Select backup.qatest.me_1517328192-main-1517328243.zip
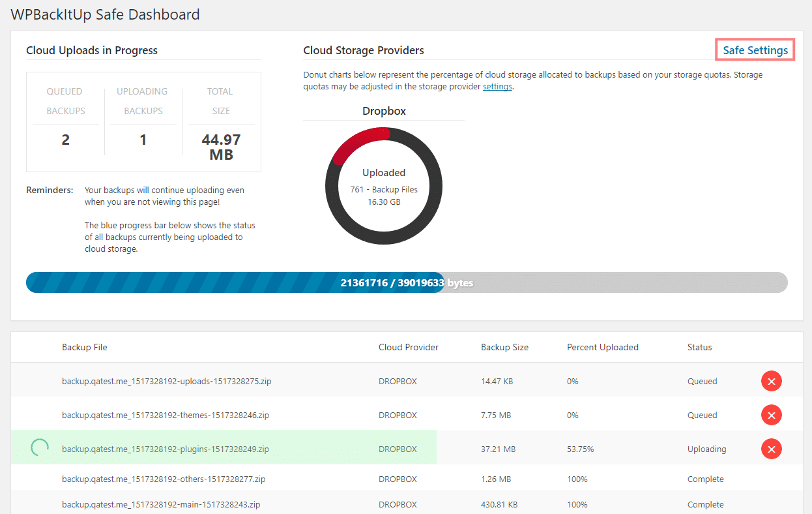The width and height of the screenshot is (812, 514). [161, 504]
